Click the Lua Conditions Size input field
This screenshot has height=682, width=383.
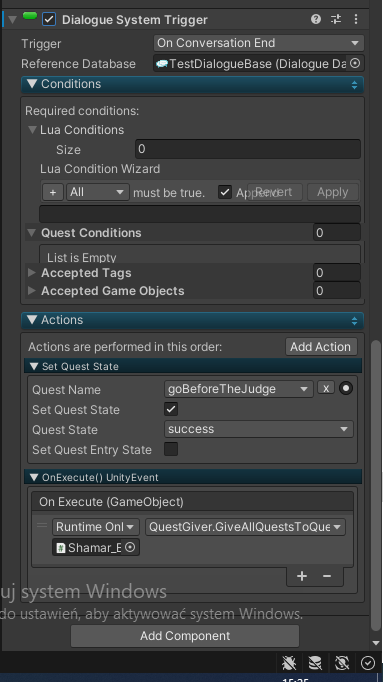click(248, 149)
